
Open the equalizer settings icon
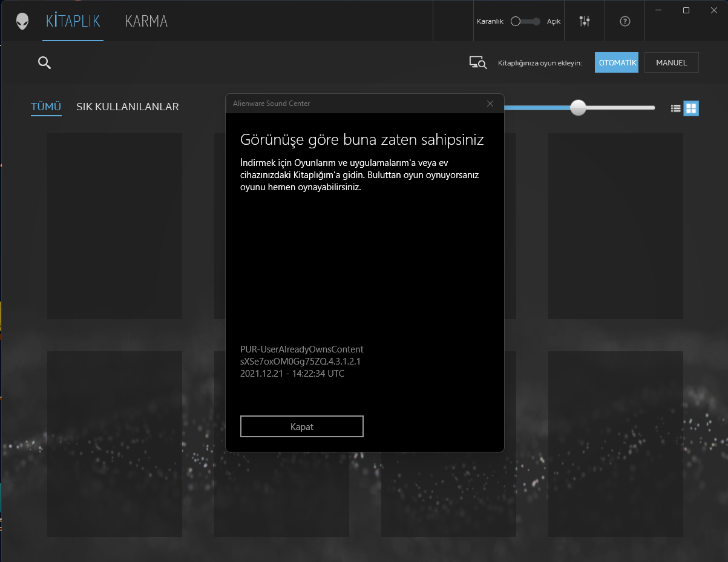pos(584,21)
